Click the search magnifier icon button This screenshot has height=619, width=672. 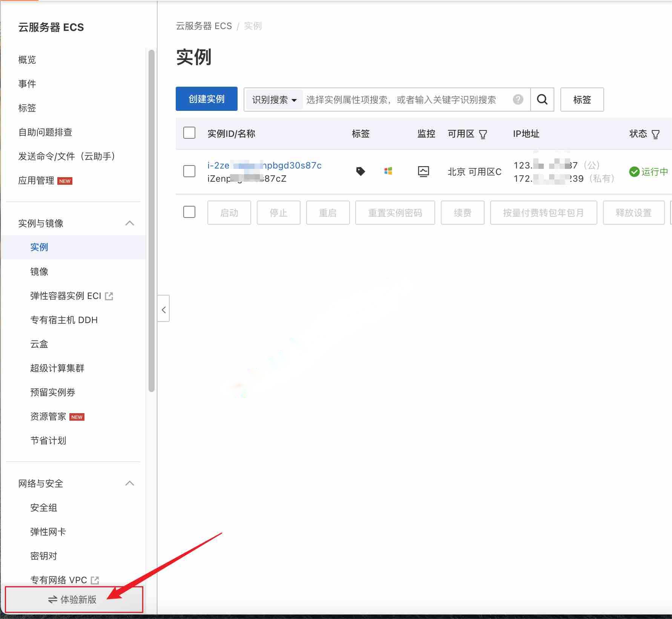point(542,100)
